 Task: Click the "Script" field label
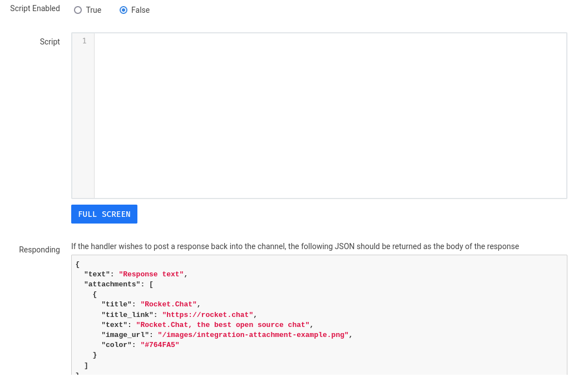tap(50, 42)
